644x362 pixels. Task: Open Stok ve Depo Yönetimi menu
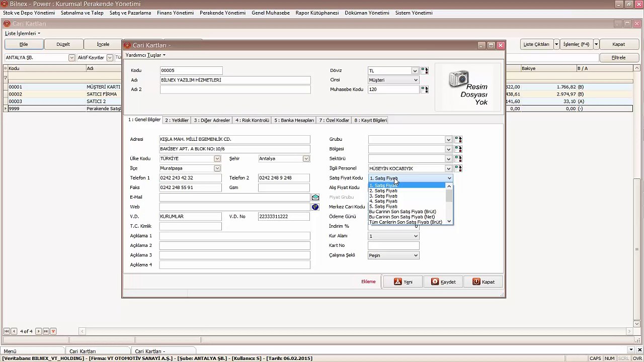click(29, 13)
